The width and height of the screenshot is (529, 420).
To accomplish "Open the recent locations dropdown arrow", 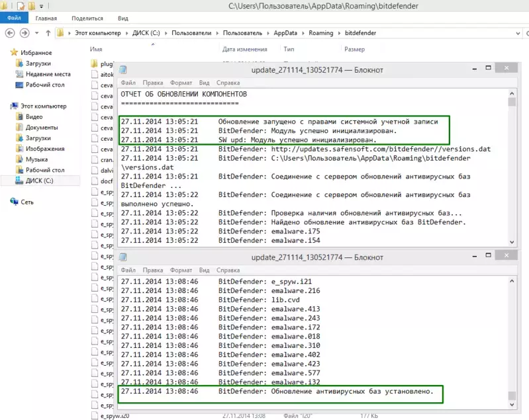I will [x=36, y=33].
